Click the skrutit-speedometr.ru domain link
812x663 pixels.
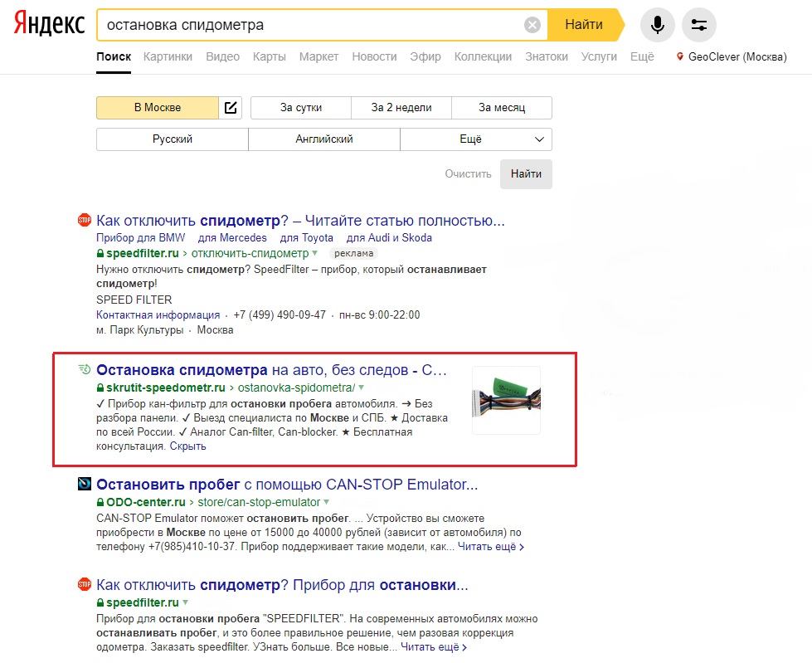pyautogui.click(x=166, y=388)
